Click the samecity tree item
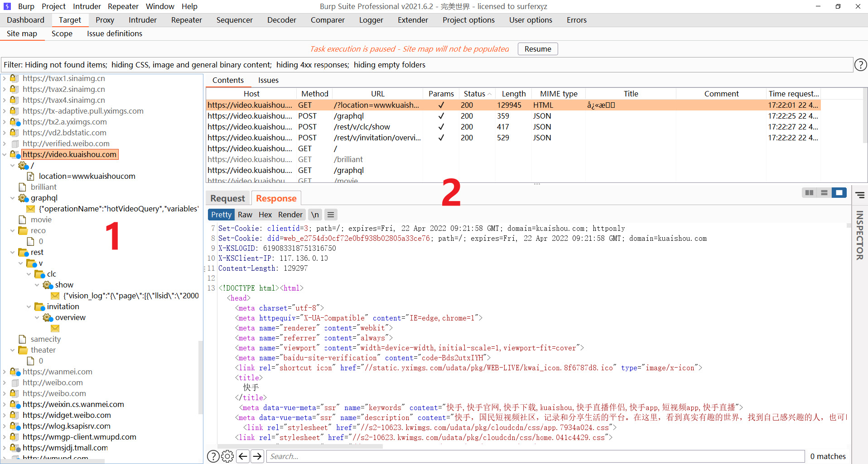This screenshot has height=464, width=868. pyautogui.click(x=45, y=339)
